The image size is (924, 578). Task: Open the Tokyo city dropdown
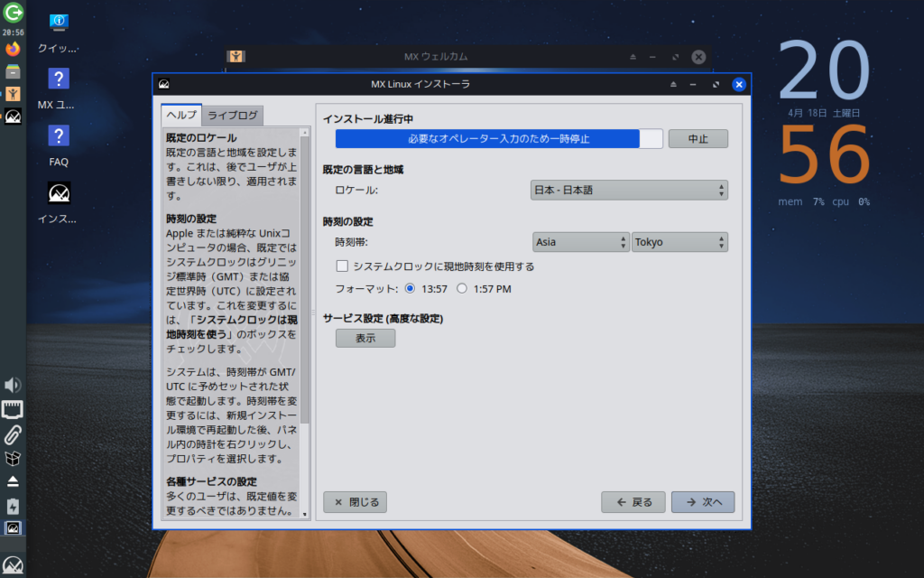point(679,242)
